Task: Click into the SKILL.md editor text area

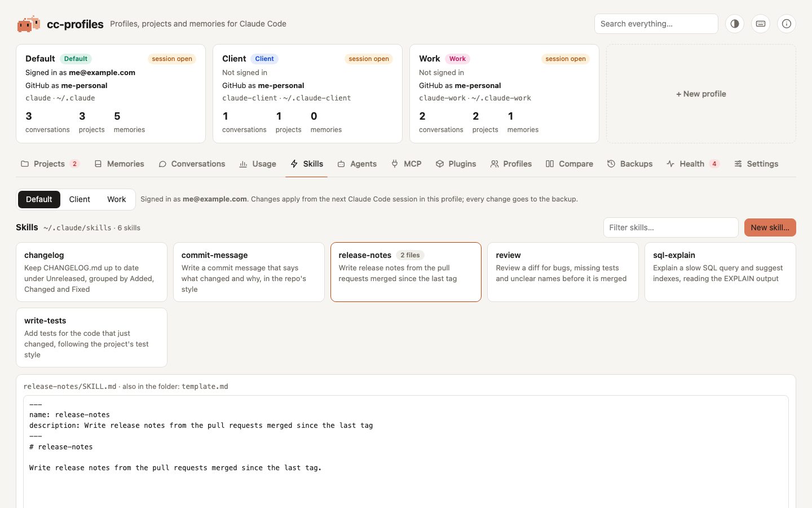Action: tap(406, 452)
